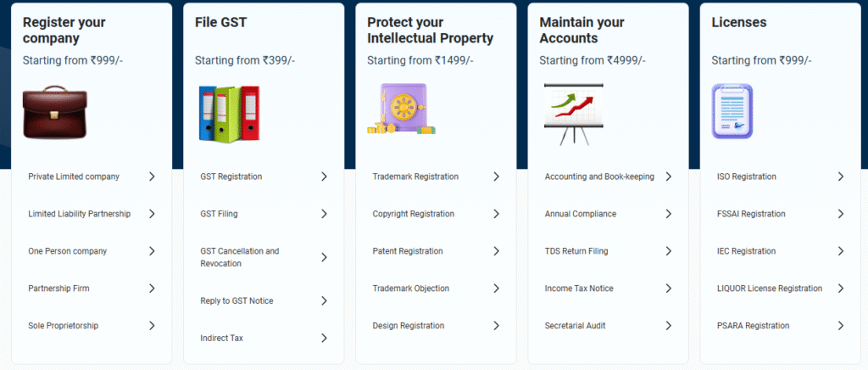Image resolution: width=868 pixels, height=370 pixels.
Task: Click the 'Register your company' heading
Action: pos(64,30)
